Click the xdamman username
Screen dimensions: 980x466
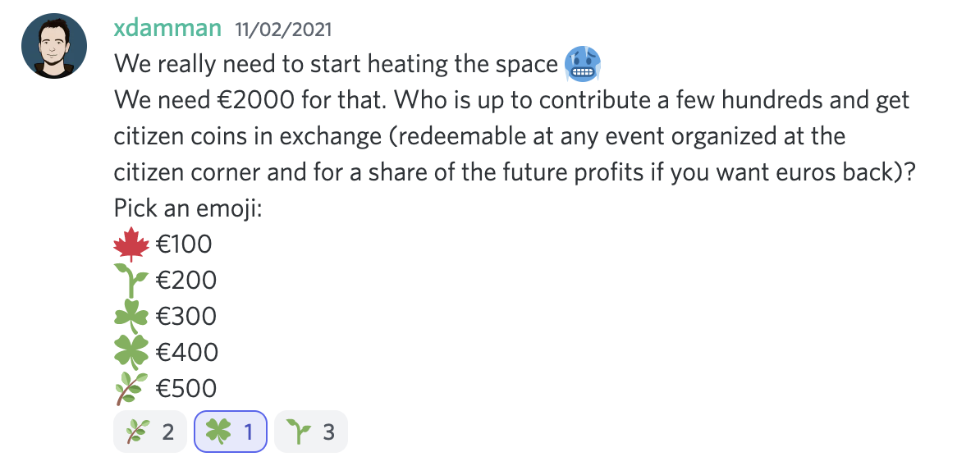167,28
